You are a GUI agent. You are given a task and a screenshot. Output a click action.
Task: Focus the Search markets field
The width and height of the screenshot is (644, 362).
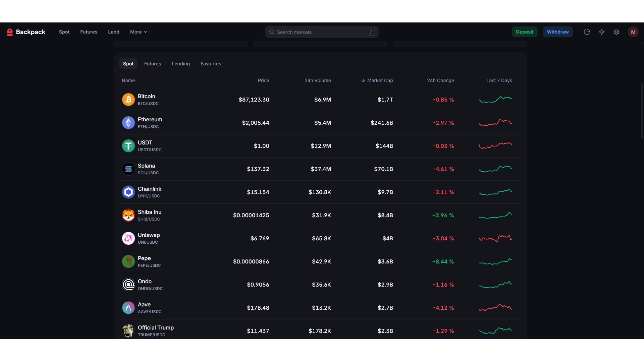322,32
